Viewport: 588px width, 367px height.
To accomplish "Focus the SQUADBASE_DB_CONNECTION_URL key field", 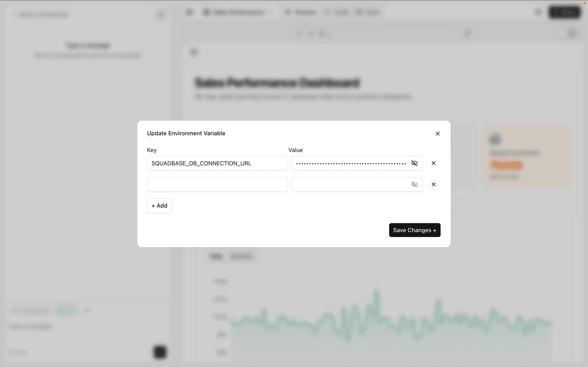I will [217, 163].
